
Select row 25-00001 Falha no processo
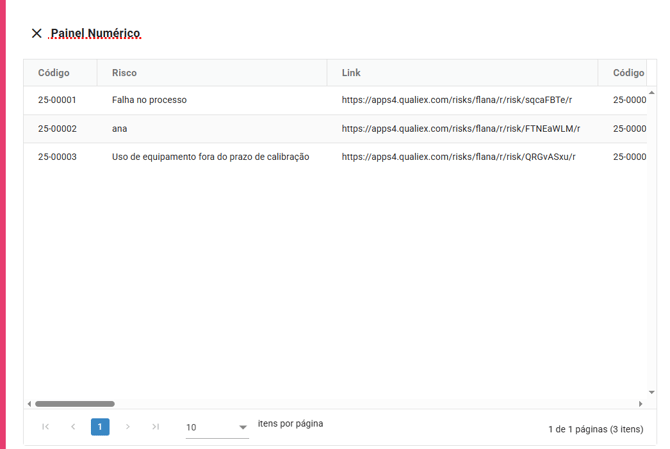click(x=149, y=100)
